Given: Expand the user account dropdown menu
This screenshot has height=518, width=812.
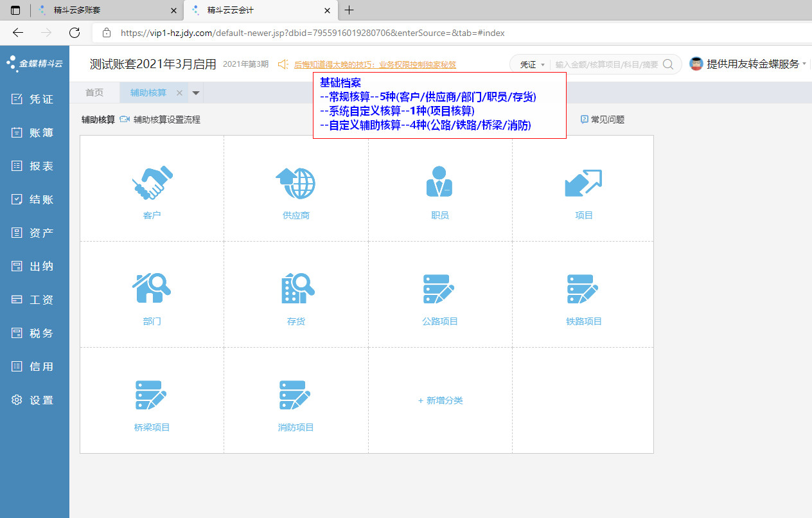Looking at the screenshot, I should tap(804, 64).
